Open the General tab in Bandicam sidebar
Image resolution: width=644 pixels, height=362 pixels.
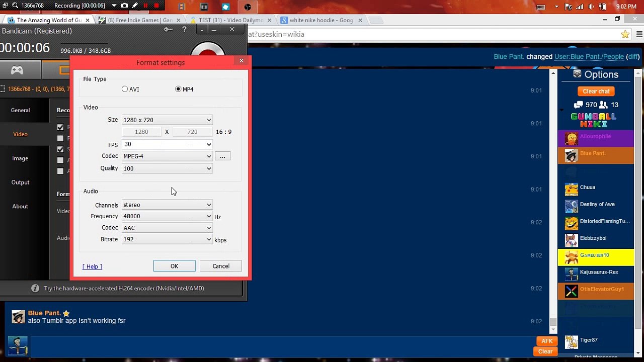20,110
